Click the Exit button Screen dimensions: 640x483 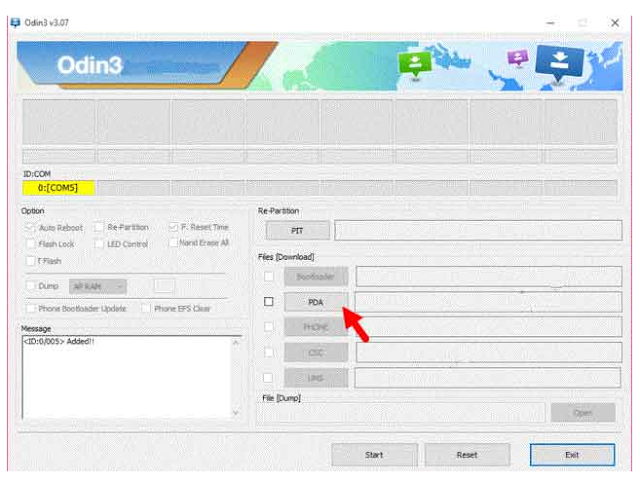[x=572, y=455]
